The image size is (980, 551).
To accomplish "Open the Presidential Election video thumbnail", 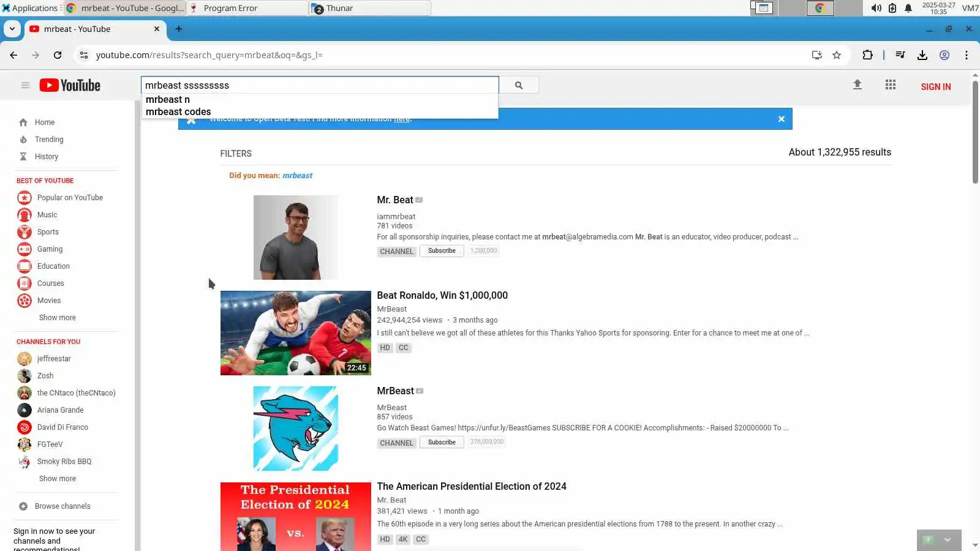I will click(x=296, y=517).
